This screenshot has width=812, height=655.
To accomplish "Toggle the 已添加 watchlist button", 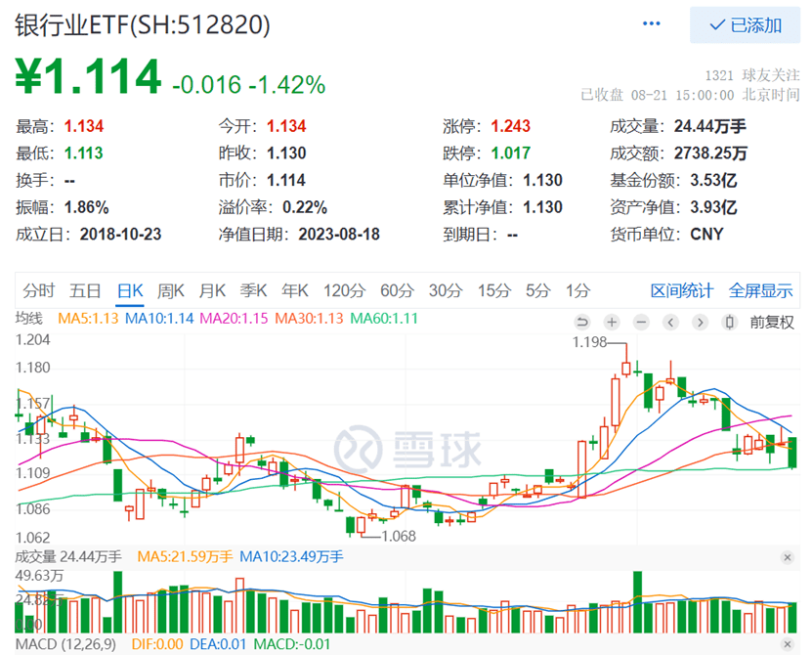I will pyautogui.click(x=745, y=25).
